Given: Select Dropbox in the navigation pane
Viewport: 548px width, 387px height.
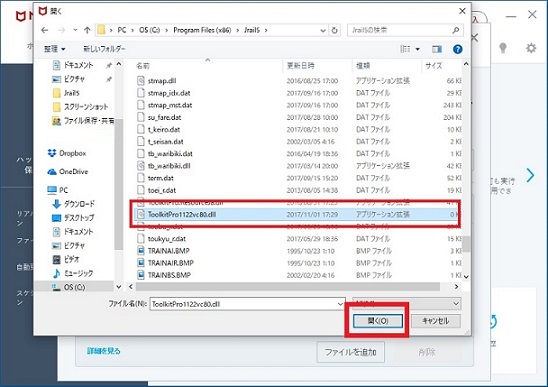Looking at the screenshot, I should tap(72, 153).
